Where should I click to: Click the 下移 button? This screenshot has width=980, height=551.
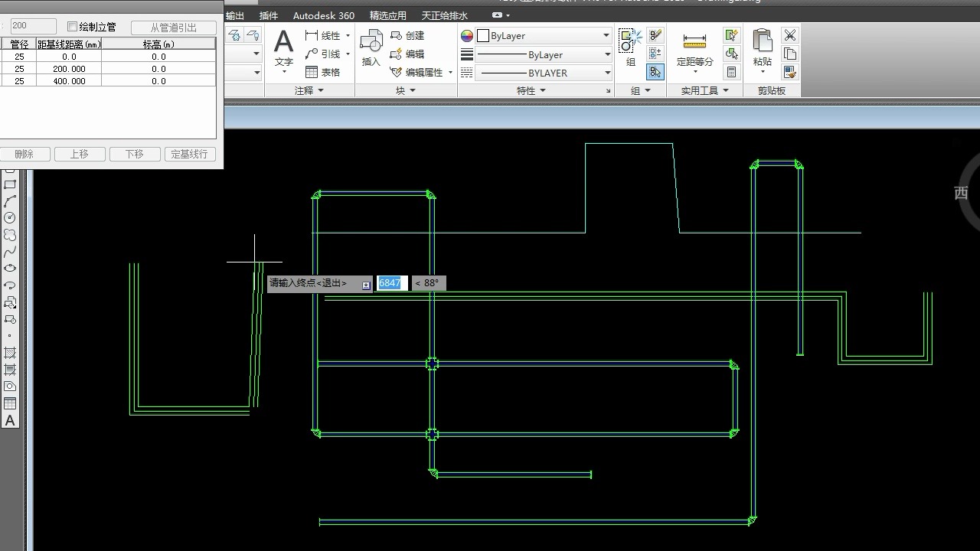click(x=134, y=154)
